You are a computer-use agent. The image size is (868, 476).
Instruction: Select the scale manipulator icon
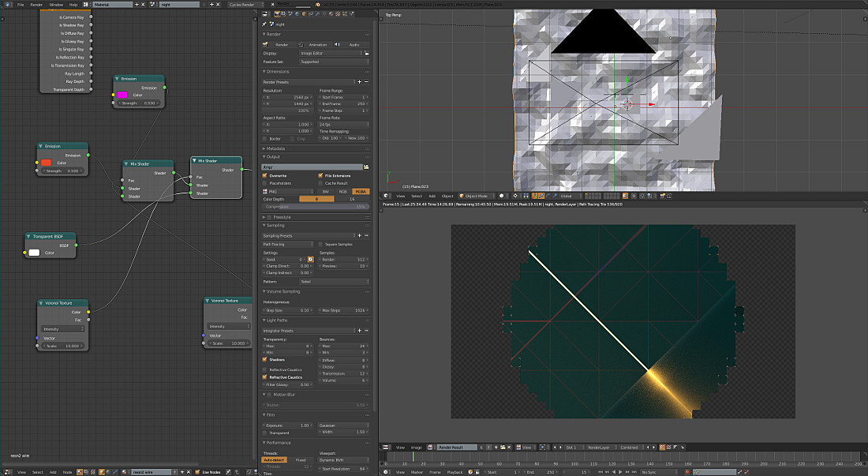[555, 196]
